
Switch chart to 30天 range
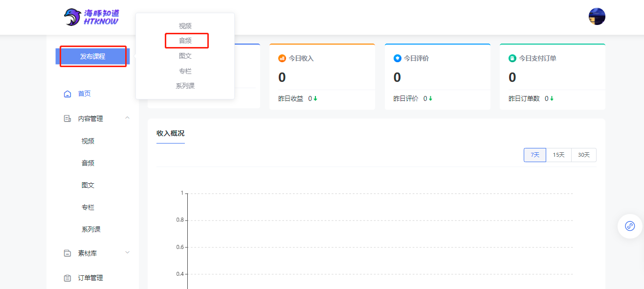584,155
